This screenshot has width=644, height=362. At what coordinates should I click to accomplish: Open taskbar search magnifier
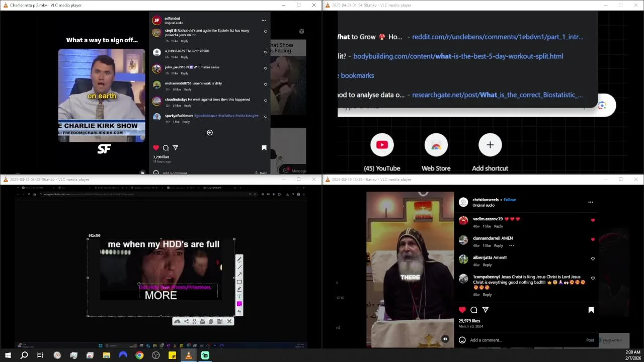[24, 355]
